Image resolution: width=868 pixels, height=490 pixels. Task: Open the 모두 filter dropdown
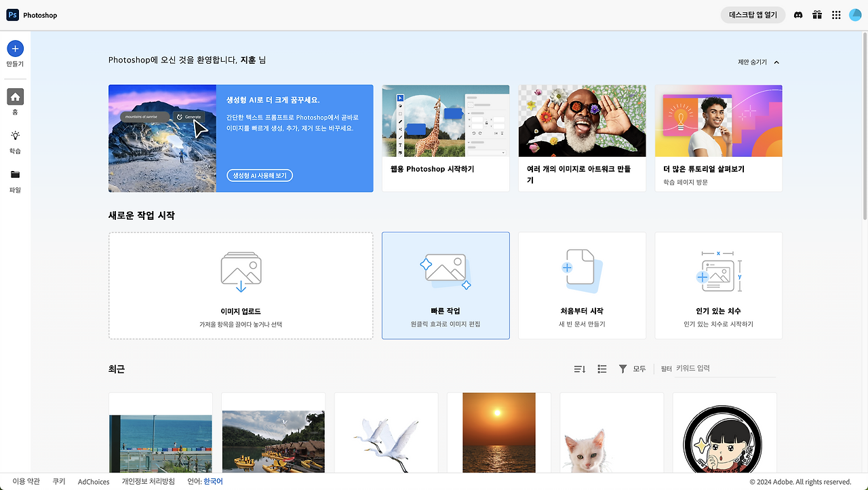point(639,369)
